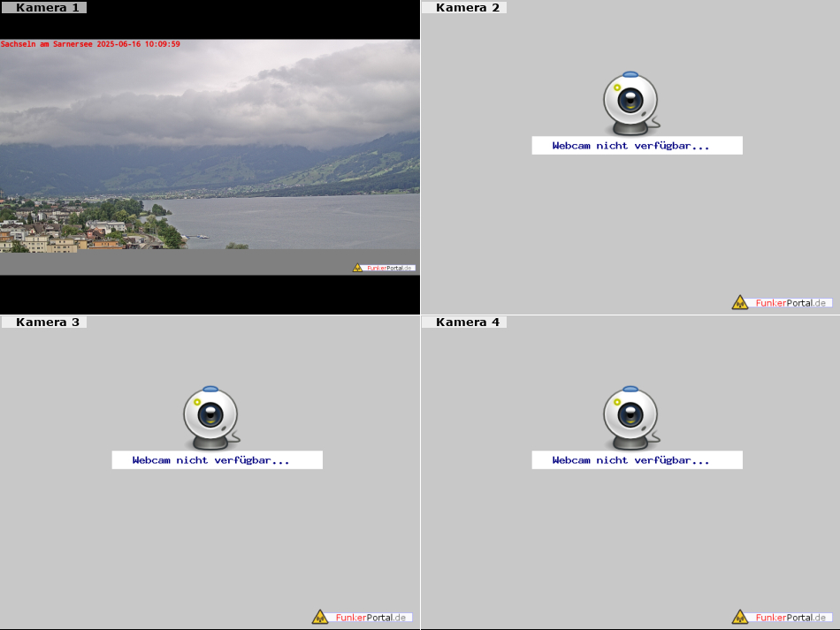Select the Kamera 4 label
The width and height of the screenshot is (840, 630).
pyautogui.click(x=464, y=323)
